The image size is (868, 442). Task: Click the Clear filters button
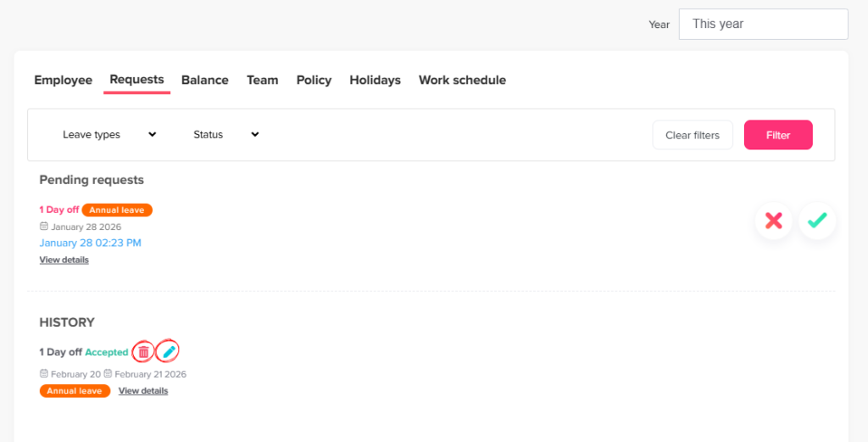(x=692, y=135)
